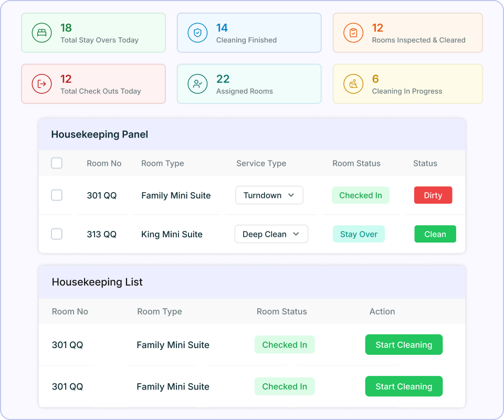This screenshot has height=420, width=504.
Task: Click the clipboard icon for Rooms Inspected & Cleared
Action: click(353, 33)
